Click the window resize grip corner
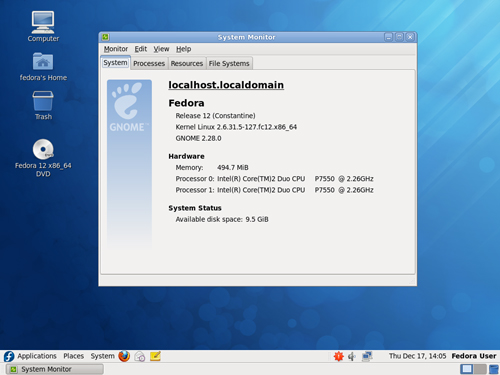Screen dimensions: 500x375 click(x=412, y=281)
